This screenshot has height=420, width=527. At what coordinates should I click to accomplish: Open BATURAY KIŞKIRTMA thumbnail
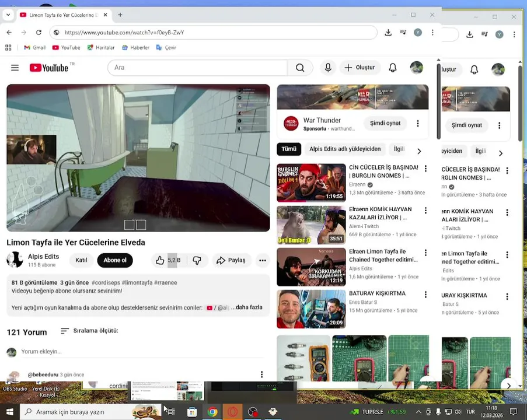(x=311, y=309)
